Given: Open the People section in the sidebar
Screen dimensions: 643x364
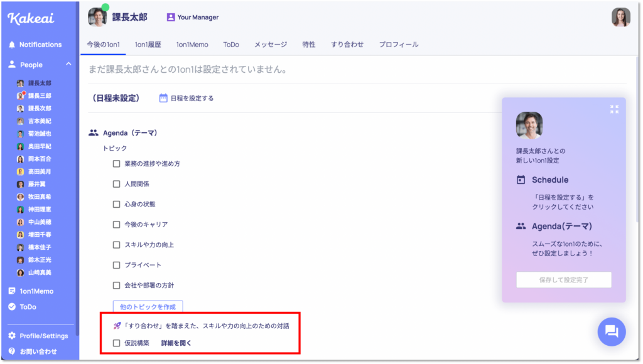Looking at the screenshot, I should pyautogui.click(x=31, y=65).
